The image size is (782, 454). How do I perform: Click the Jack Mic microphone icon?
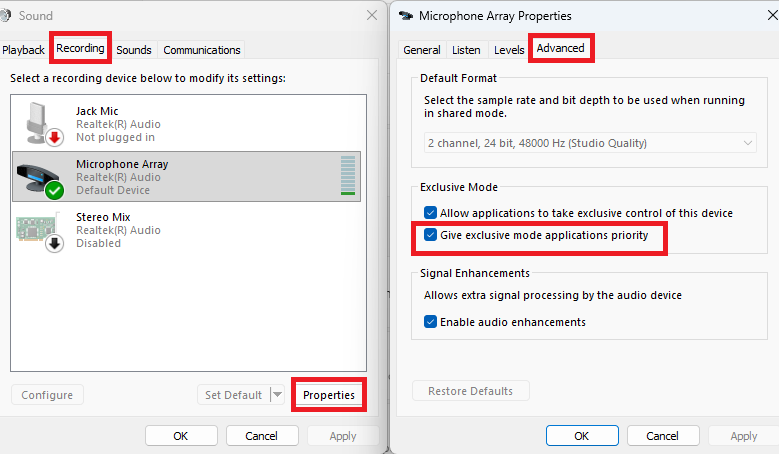click(43, 124)
